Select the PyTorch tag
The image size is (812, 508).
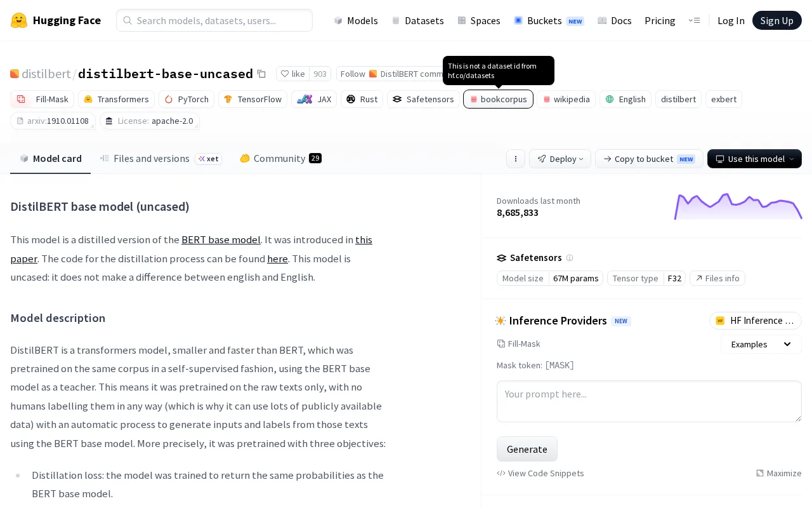[187, 99]
